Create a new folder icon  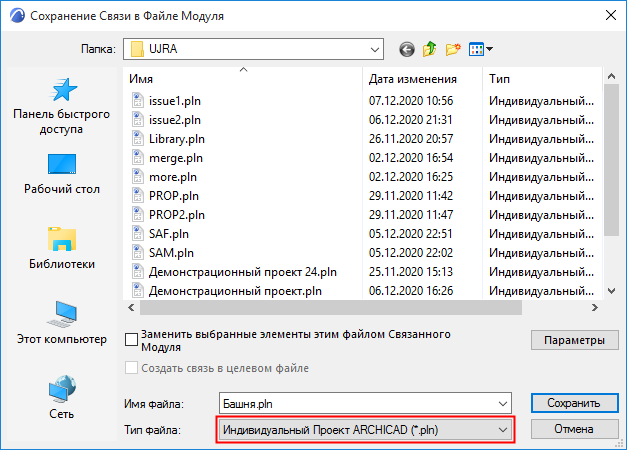(x=453, y=49)
